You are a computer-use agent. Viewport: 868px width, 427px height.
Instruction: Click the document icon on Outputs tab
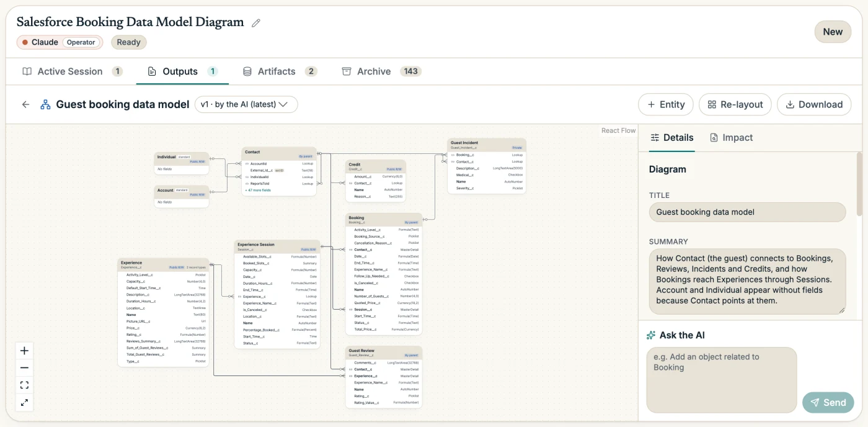click(x=152, y=71)
